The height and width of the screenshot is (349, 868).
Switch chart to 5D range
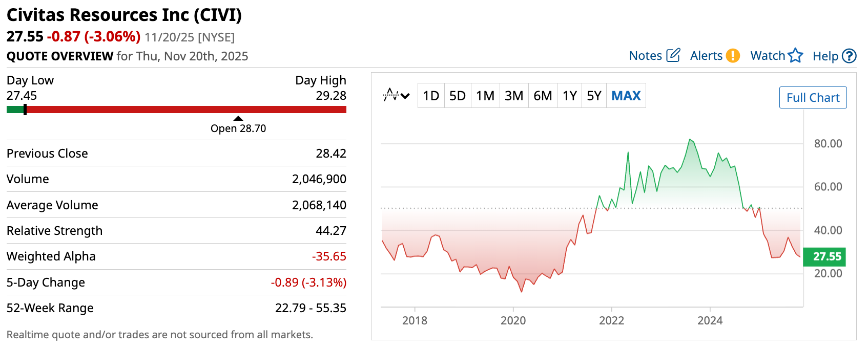click(x=457, y=96)
